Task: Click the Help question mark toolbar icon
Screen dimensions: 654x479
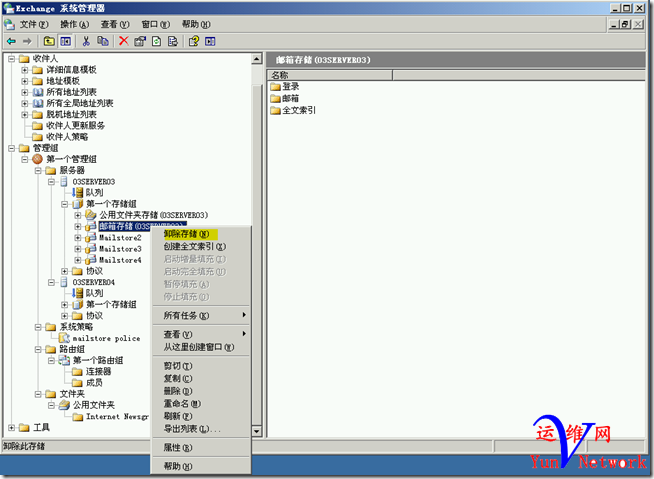Action: (x=194, y=41)
